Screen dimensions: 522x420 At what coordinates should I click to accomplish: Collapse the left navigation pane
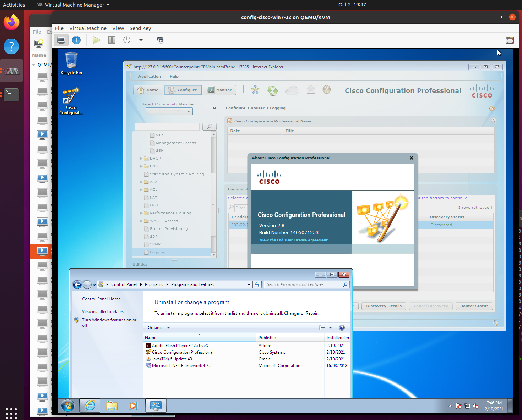[x=214, y=108]
